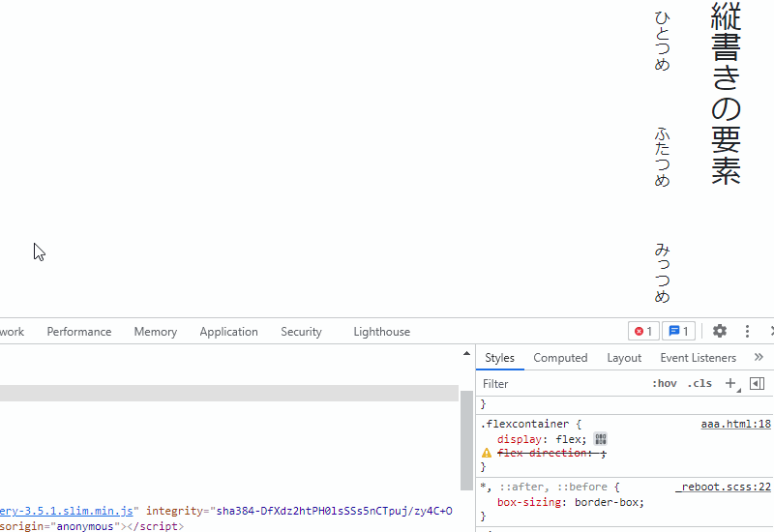The height and width of the screenshot is (532, 774).
Task: Add new style rule with plus icon
Action: click(731, 383)
